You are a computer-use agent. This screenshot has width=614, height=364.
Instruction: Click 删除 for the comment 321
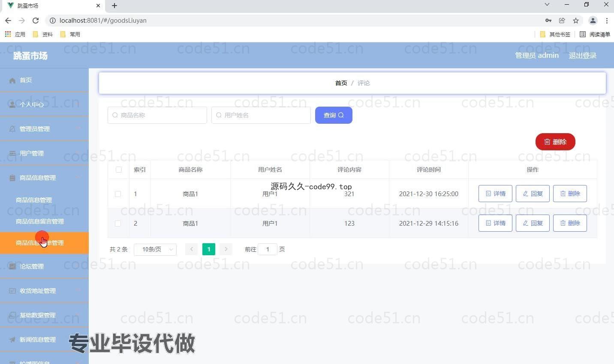pos(570,194)
